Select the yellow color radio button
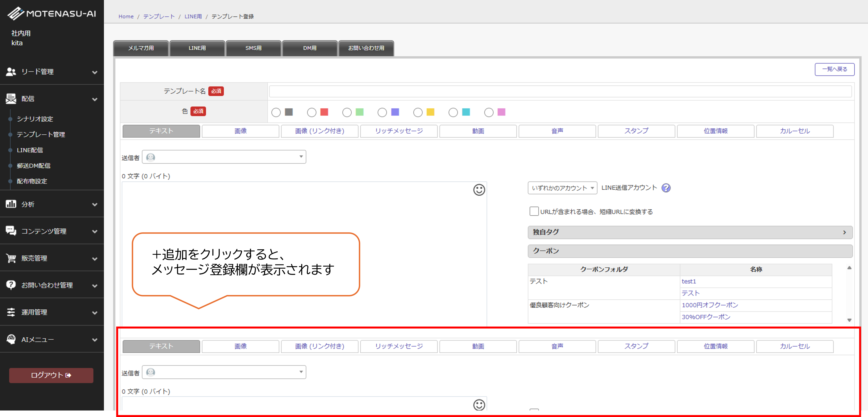868x417 pixels. click(x=418, y=112)
